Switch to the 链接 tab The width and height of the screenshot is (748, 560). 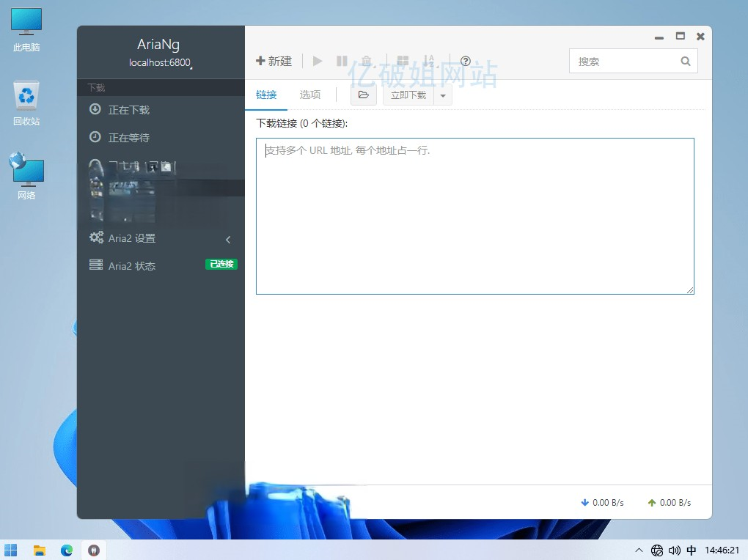tap(266, 95)
